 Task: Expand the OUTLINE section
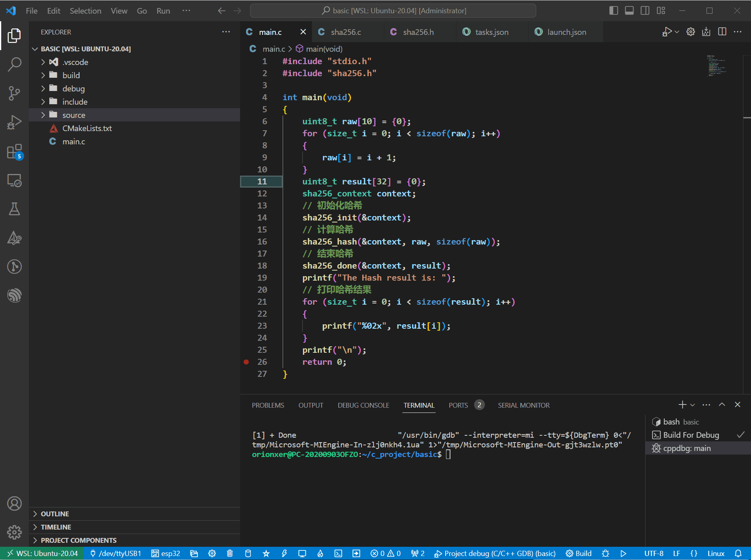point(135,514)
